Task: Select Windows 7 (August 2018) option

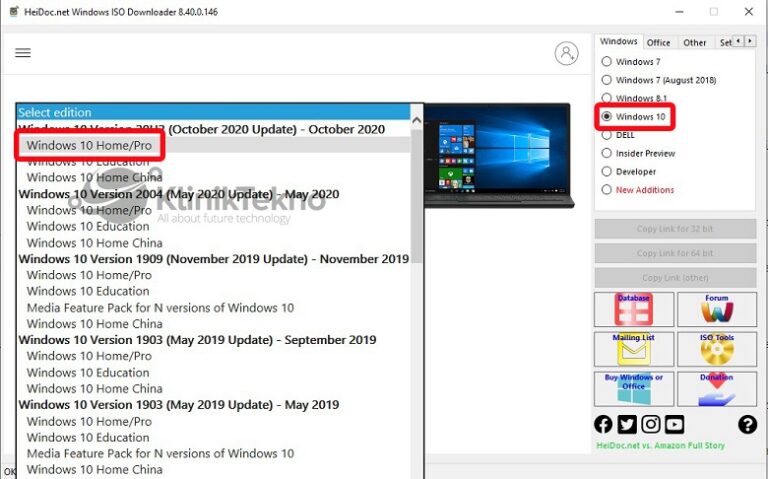Action: click(606, 80)
